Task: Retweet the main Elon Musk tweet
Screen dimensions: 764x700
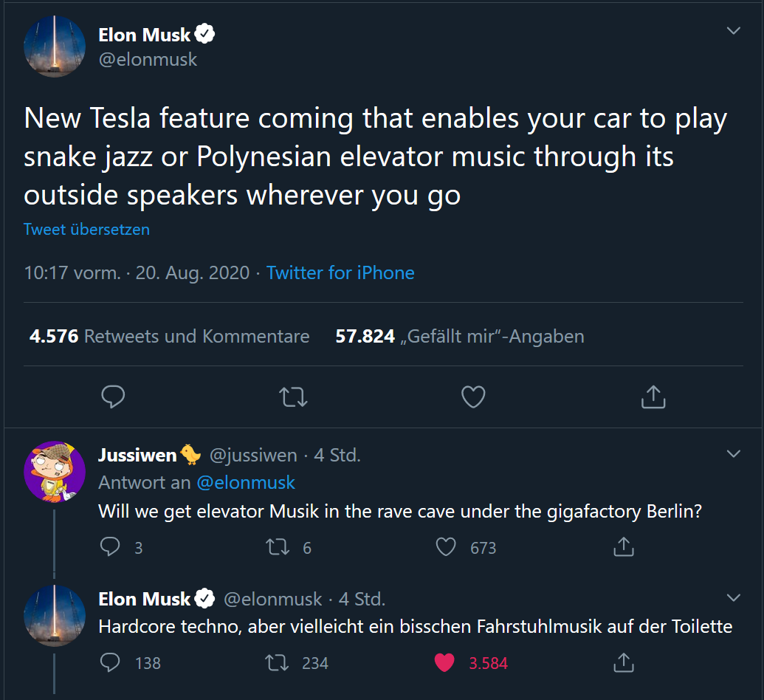Action: point(293,397)
